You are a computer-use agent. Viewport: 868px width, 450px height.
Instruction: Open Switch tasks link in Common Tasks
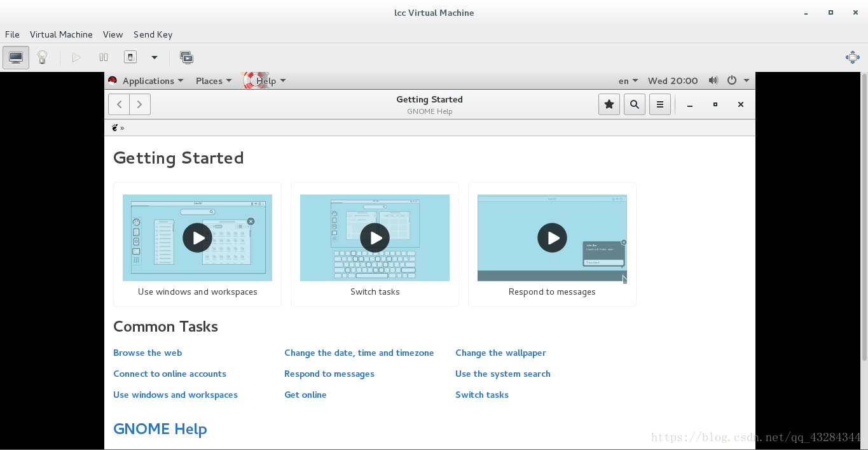(482, 395)
